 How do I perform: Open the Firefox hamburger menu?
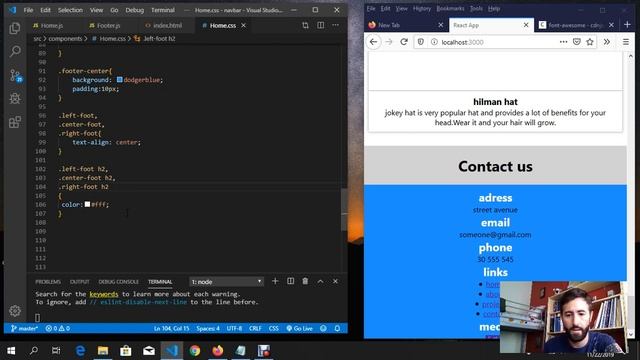tap(626, 42)
